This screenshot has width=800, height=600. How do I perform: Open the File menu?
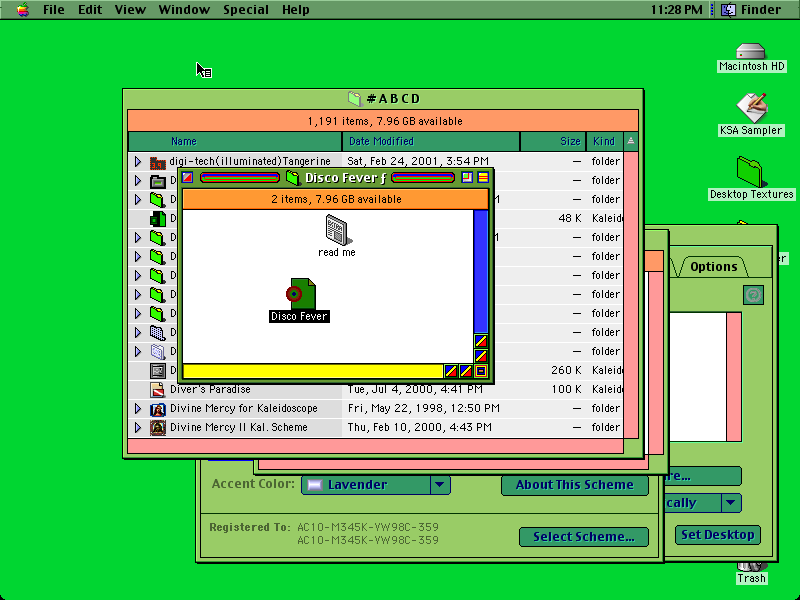(x=54, y=9)
